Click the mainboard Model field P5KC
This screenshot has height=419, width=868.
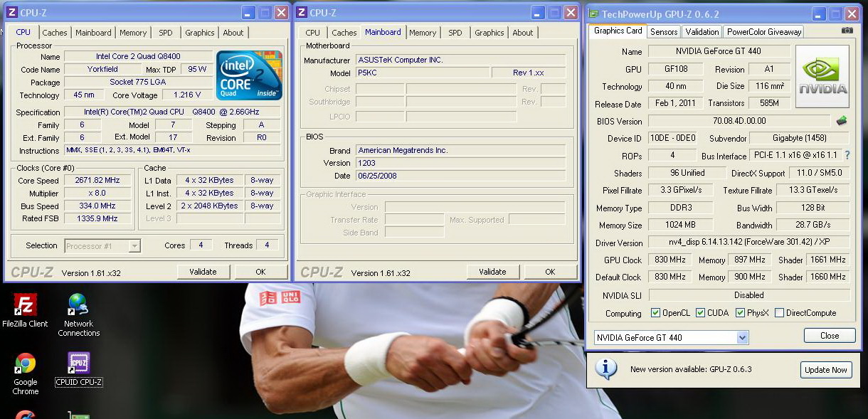click(422, 73)
